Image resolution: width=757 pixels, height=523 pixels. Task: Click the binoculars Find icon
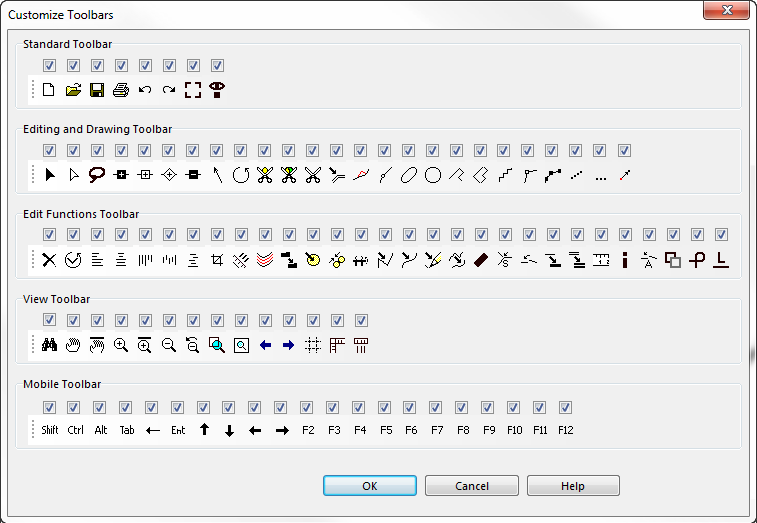click(x=49, y=345)
